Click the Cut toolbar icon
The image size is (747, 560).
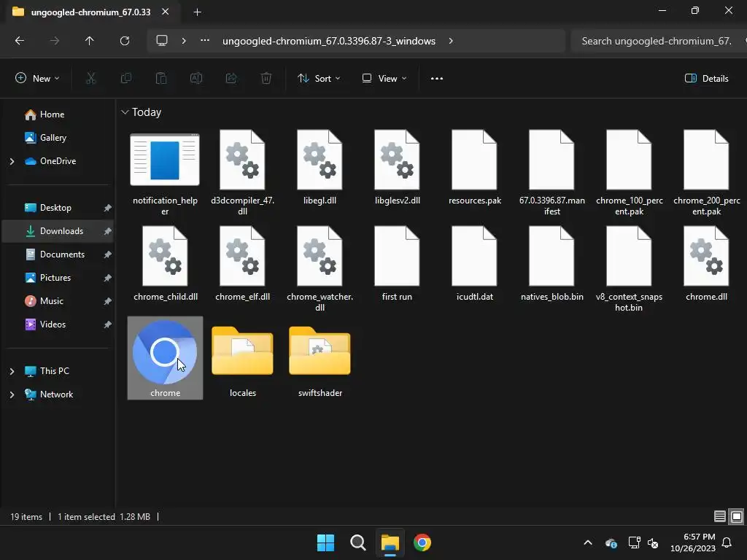(90, 79)
